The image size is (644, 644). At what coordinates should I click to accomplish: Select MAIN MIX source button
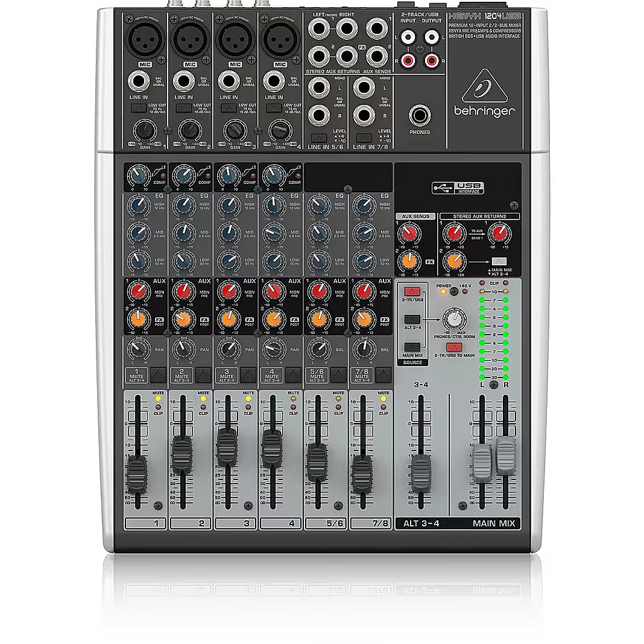pos(412,347)
